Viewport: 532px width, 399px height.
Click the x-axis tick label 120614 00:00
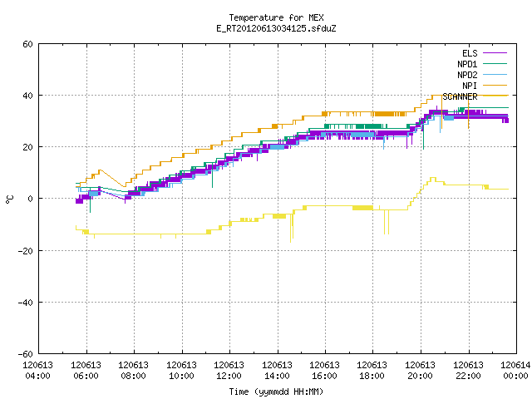(x=515, y=371)
